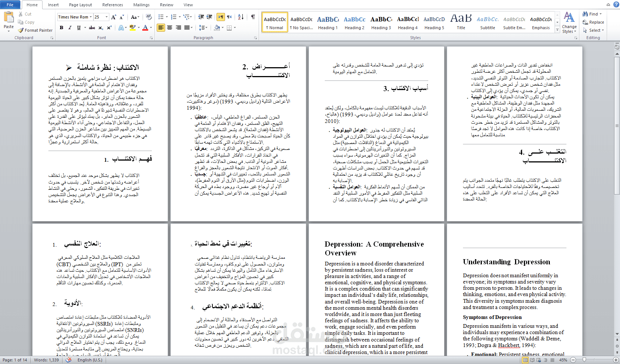
Task: Click the Clear Formatting icon
Action: [x=149, y=17]
